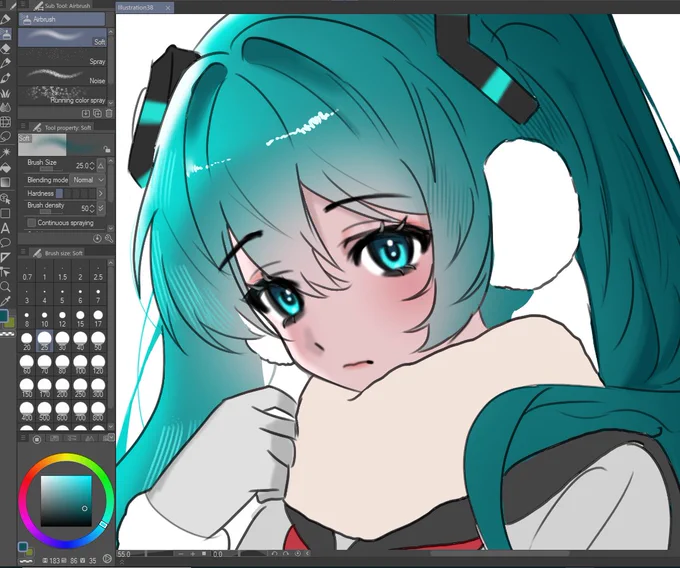
Task: Select the transparent color swatch under toolbar colors
Action: coord(7,334)
